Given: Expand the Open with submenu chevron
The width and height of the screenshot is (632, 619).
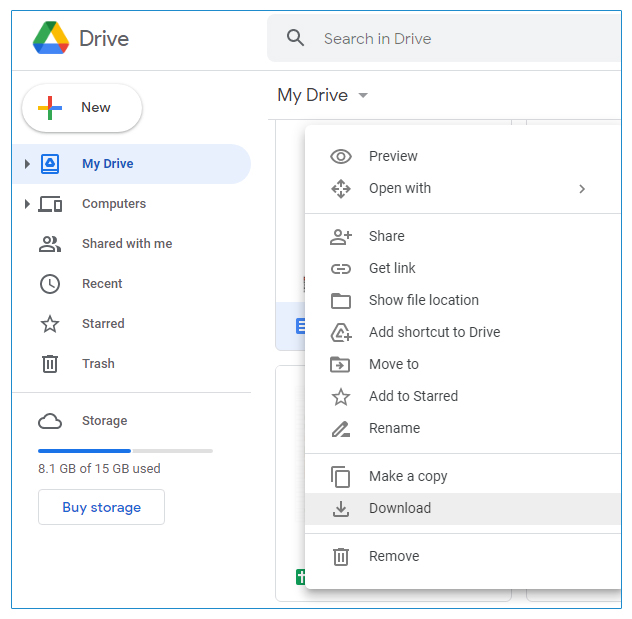Looking at the screenshot, I should click(x=582, y=189).
